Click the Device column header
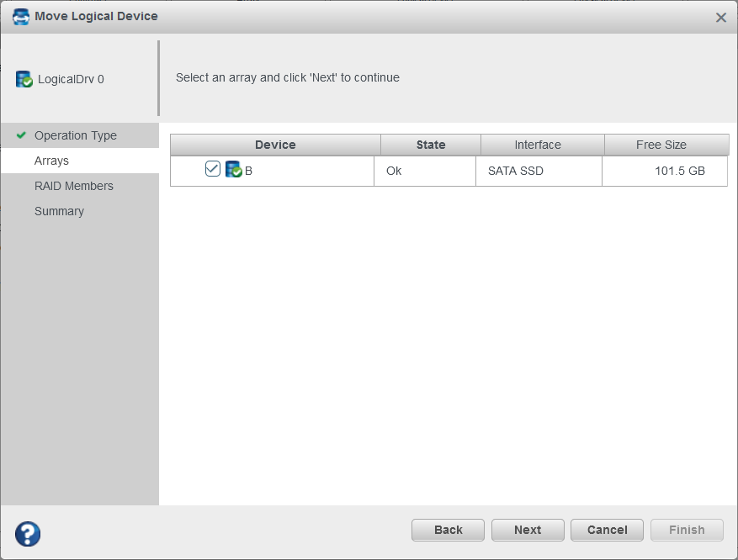738x560 pixels. point(275,144)
